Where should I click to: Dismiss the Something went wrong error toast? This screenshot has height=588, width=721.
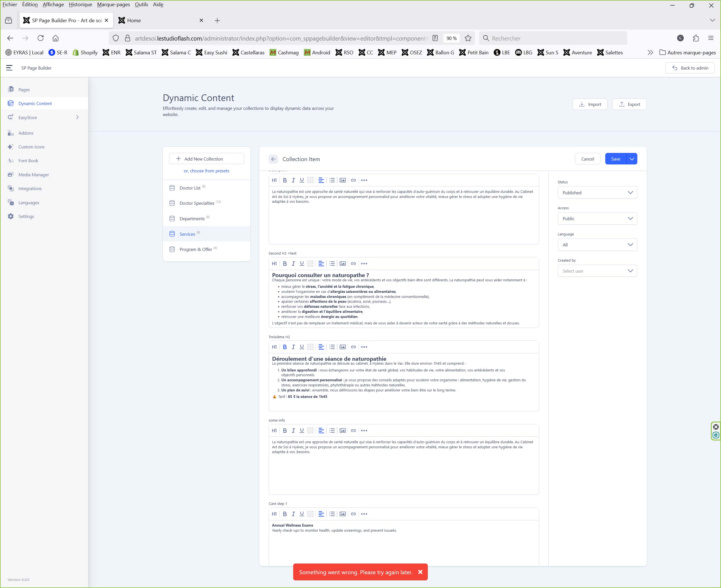tap(420, 572)
